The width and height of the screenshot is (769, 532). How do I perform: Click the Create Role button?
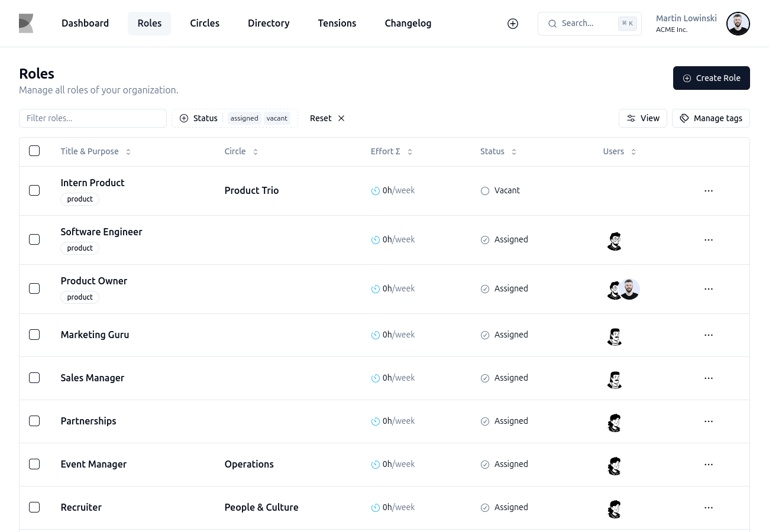tap(712, 78)
